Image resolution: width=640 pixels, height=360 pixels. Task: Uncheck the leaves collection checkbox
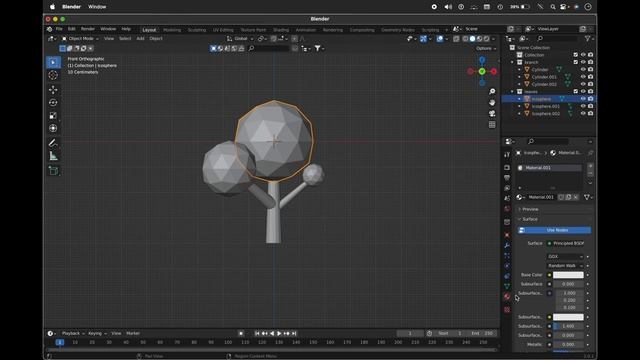[576, 91]
